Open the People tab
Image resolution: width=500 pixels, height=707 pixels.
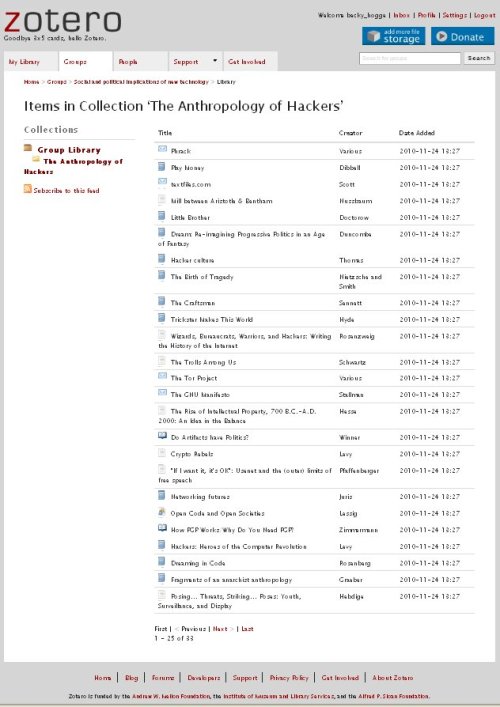(x=140, y=62)
